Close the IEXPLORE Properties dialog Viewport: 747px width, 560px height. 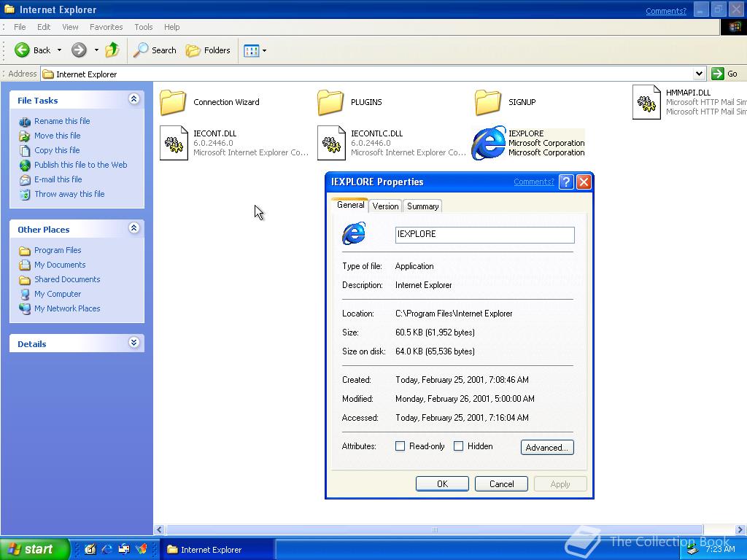(x=584, y=182)
